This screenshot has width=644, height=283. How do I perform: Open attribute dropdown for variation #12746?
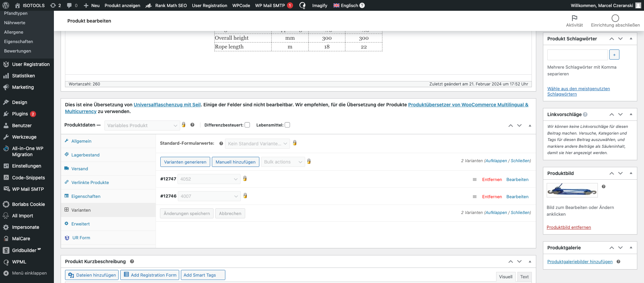click(209, 196)
